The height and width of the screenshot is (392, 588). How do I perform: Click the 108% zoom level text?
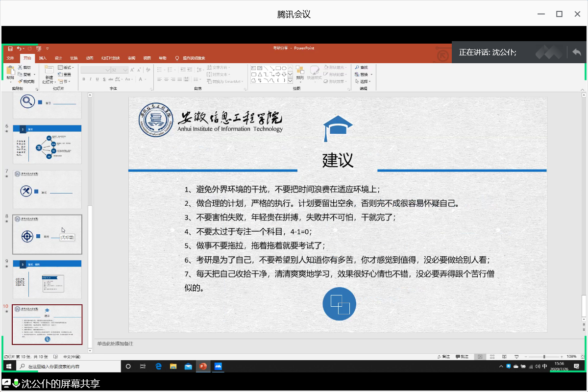coord(571,356)
